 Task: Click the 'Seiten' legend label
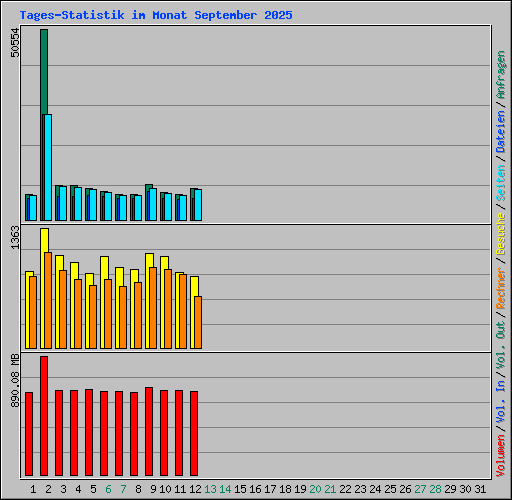[501, 183]
